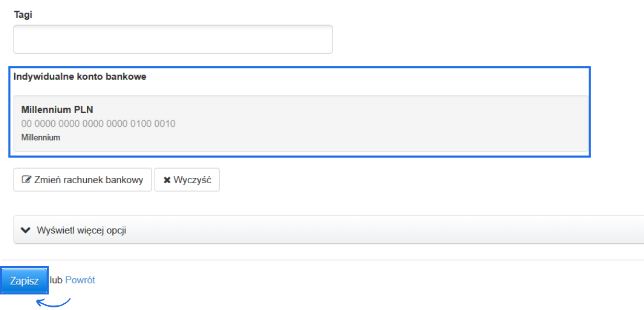Viewport: 644px width, 310px height.
Task: Click the word lub next to Zapisz
Action: 56,280
